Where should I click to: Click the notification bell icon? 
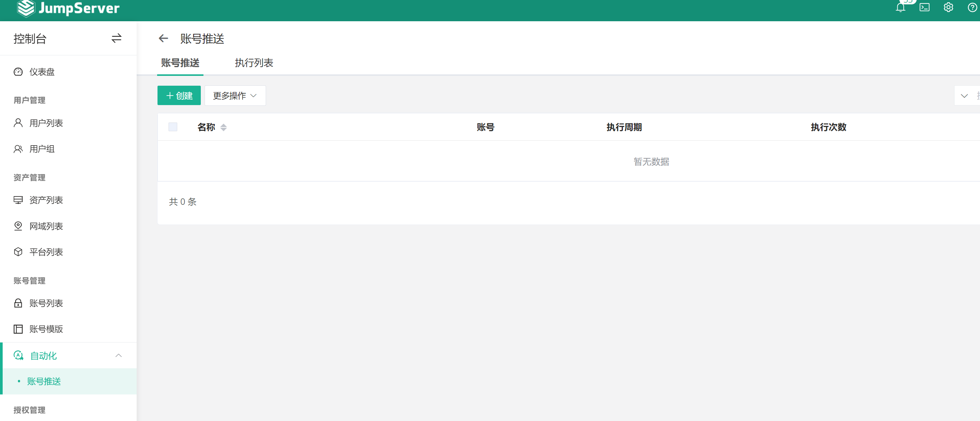point(900,8)
